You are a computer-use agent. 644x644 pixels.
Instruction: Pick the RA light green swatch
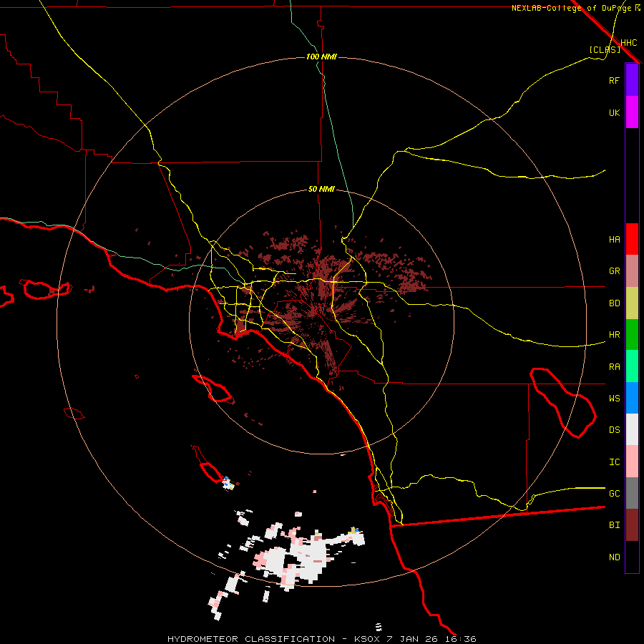tap(632, 366)
